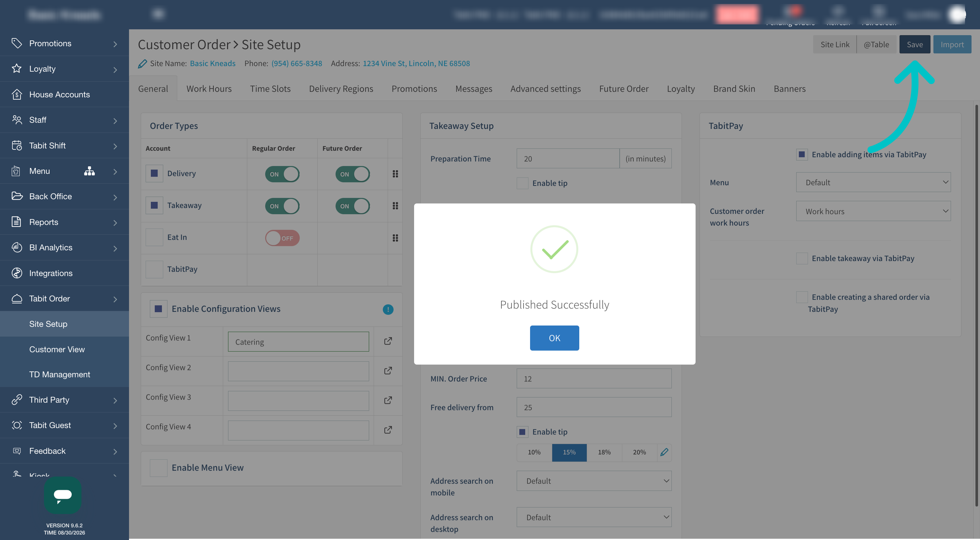Click the Import button
The height and width of the screenshot is (540, 980).
952,45
